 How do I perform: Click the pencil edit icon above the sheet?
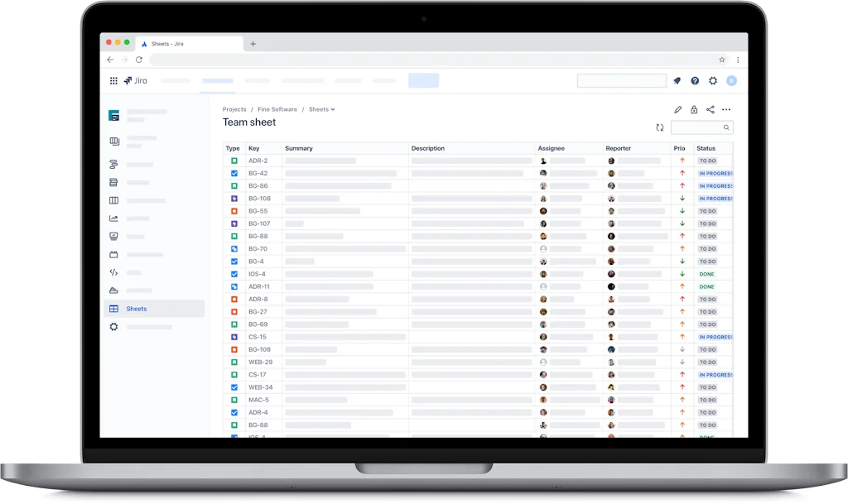[678, 109]
